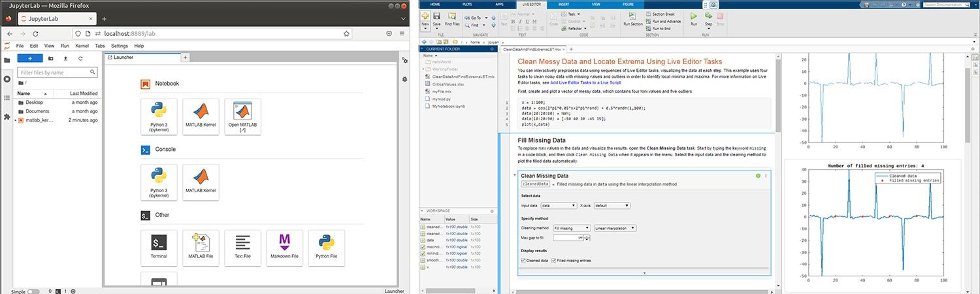
Task: Uncheck the Filled missing entries checkbox
Action: pyautogui.click(x=554, y=261)
